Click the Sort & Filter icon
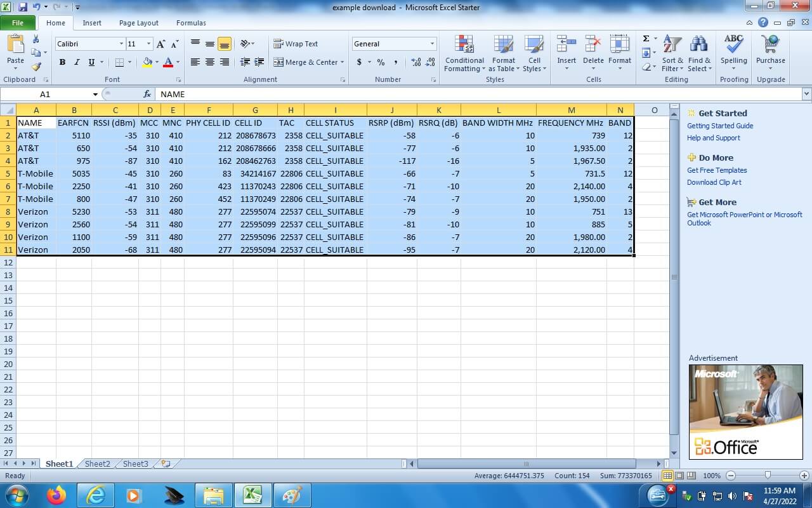The image size is (812, 508). pyautogui.click(x=672, y=46)
